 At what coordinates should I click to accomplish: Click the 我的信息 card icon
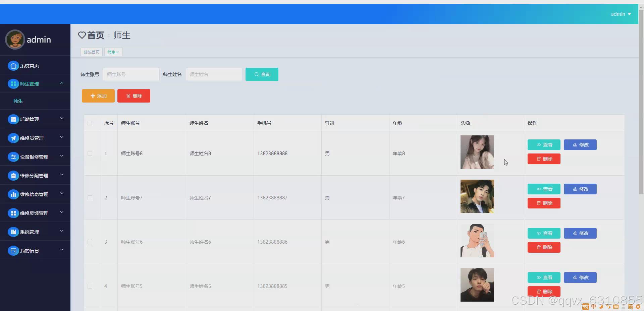pyautogui.click(x=13, y=251)
